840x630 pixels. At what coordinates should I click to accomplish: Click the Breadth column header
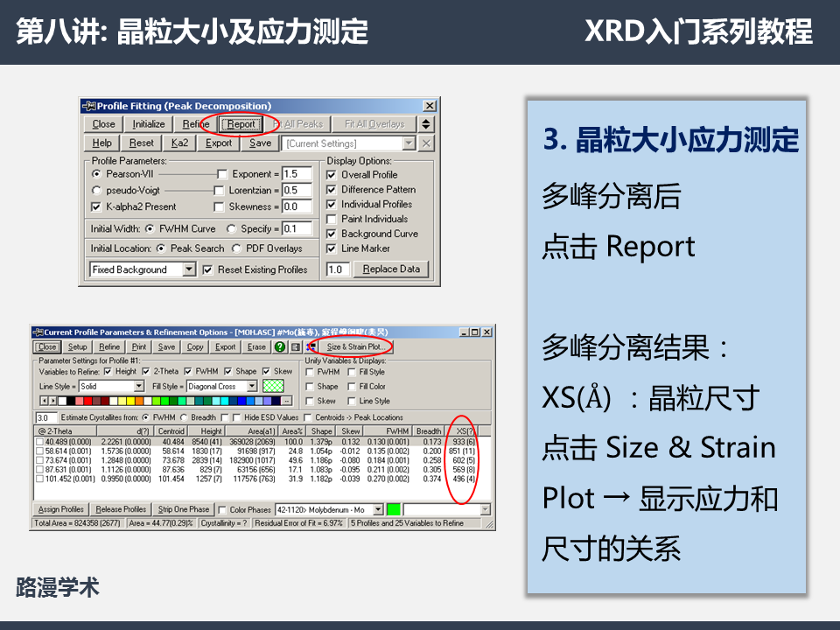(x=429, y=430)
